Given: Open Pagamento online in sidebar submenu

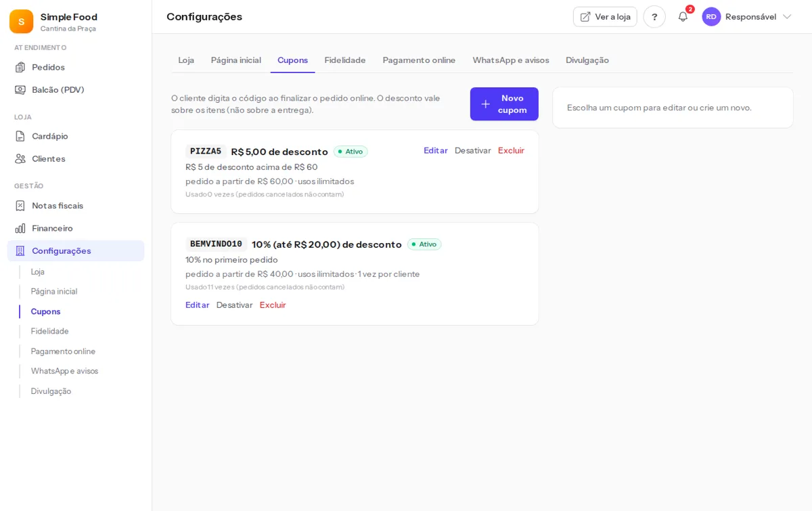Looking at the screenshot, I should 63,351.
